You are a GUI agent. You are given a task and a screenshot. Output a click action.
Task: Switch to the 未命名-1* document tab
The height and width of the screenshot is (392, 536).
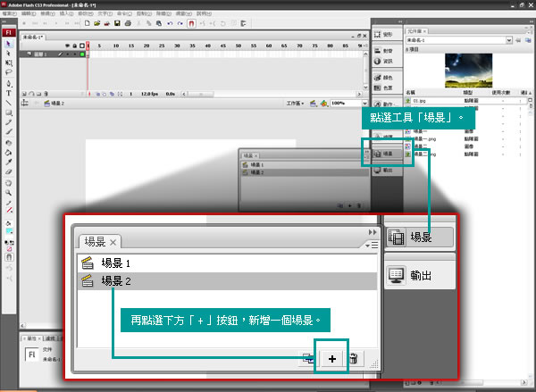click(32, 37)
